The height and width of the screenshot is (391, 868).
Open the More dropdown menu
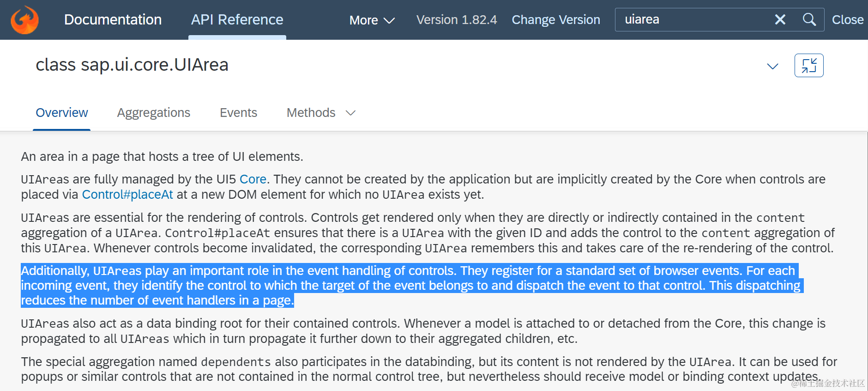(372, 20)
